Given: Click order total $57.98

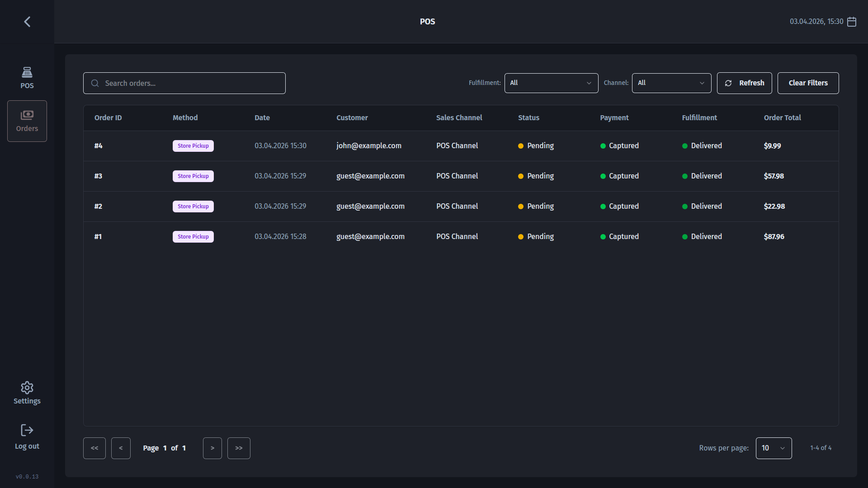Looking at the screenshot, I should [774, 176].
